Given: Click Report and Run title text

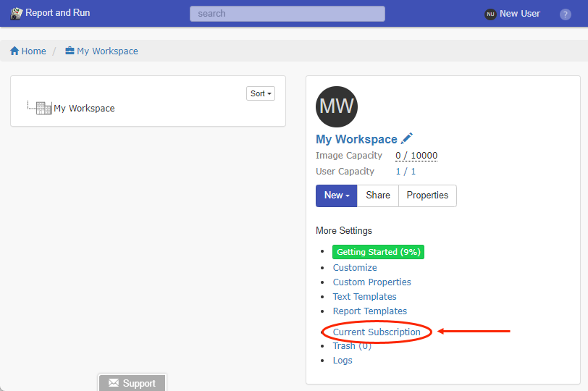Looking at the screenshot, I should coord(58,13).
